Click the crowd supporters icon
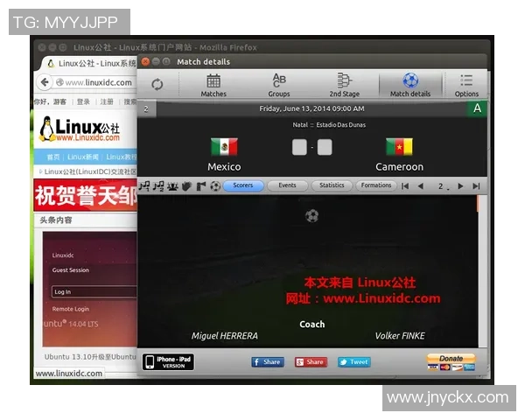Viewport: 525px width, 420px height. (x=172, y=186)
